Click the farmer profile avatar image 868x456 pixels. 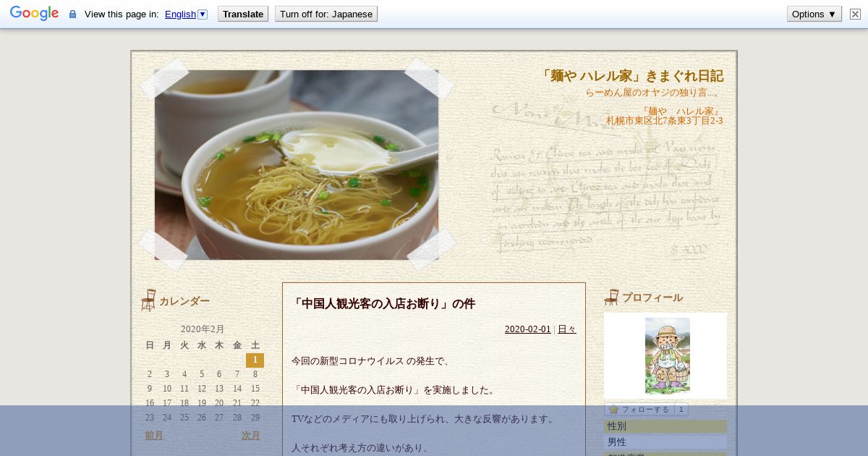click(x=667, y=355)
